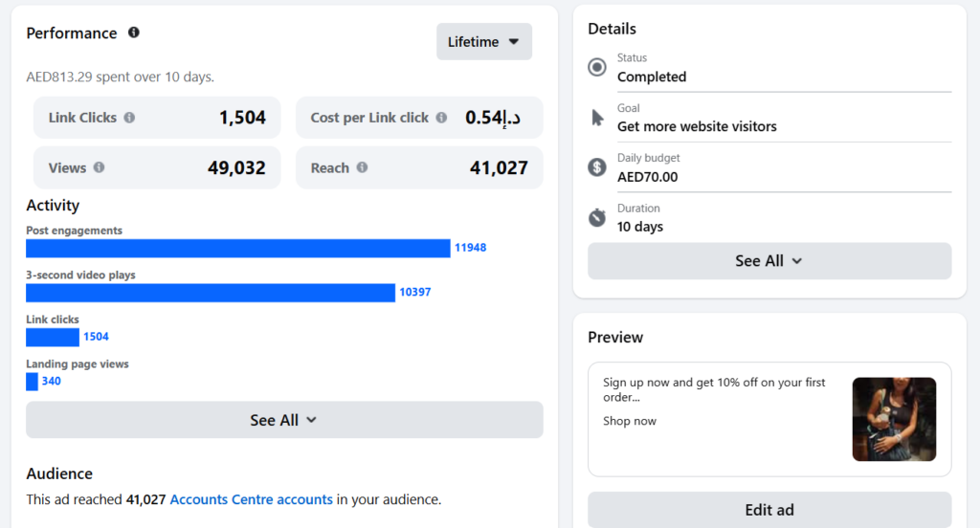Click info icon next to Link Clicks
980x528 pixels.
click(129, 118)
